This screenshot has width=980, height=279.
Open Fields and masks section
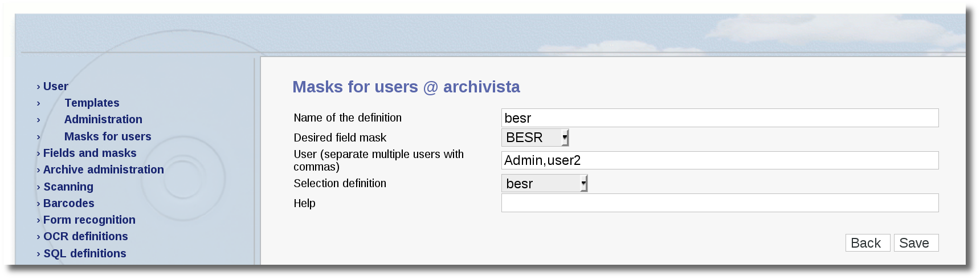coord(90,153)
